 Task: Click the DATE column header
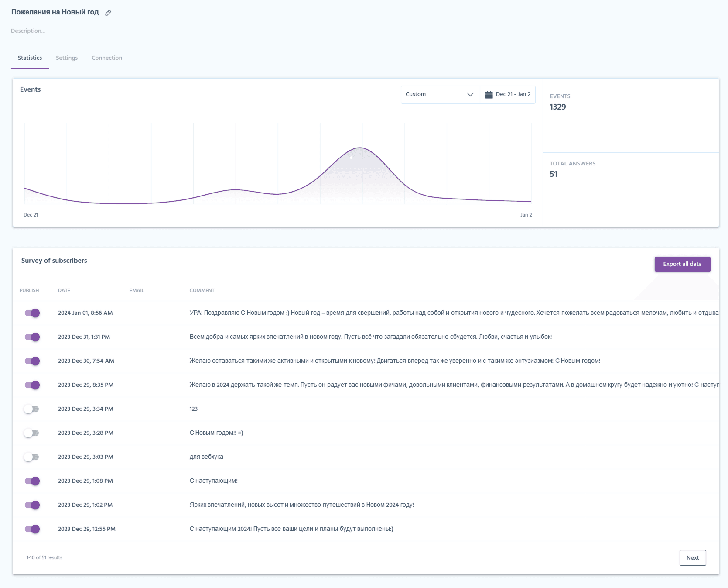pos(64,290)
